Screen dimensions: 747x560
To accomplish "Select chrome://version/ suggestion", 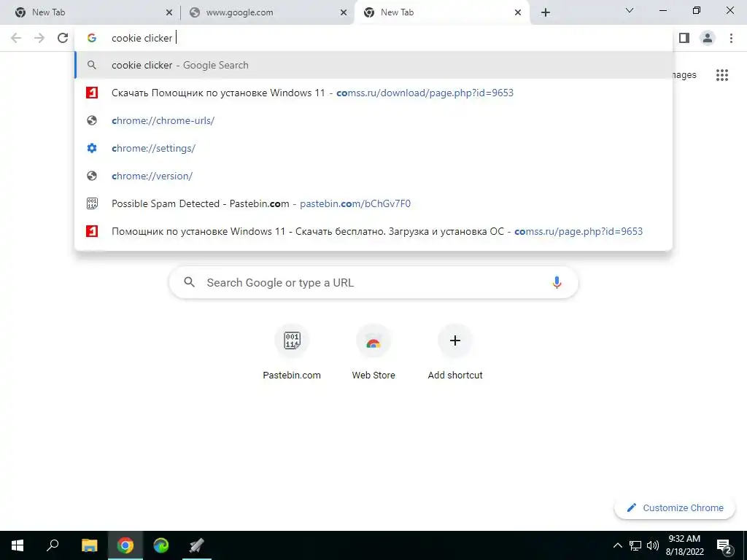I will [x=373, y=176].
